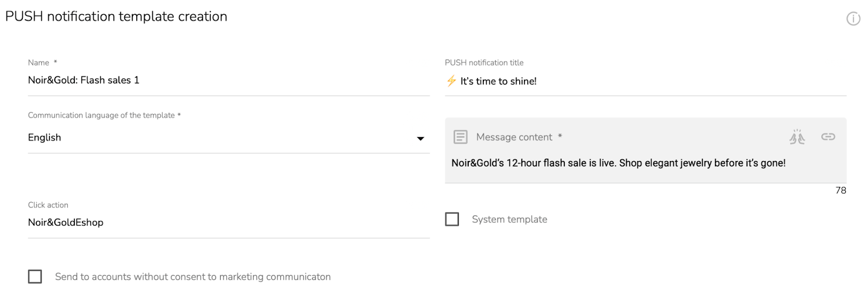Image resolution: width=868 pixels, height=297 pixels.
Task: Click the Name field with Noir&Gold: Flash sales 1
Action: tap(228, 80)
